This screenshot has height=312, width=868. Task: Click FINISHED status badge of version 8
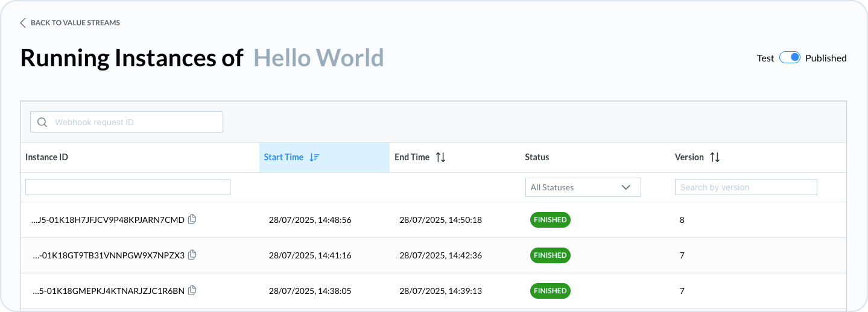pos(550,220)
